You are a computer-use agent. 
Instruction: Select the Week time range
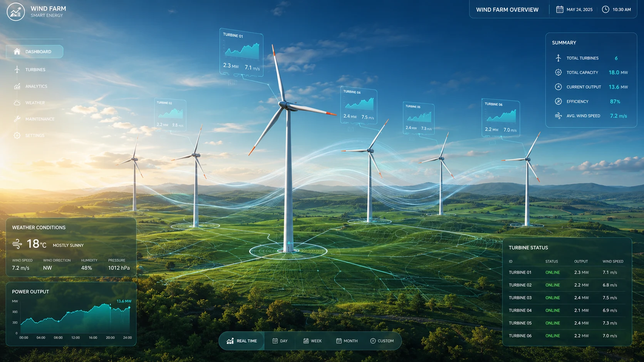[x=312, y=341]
